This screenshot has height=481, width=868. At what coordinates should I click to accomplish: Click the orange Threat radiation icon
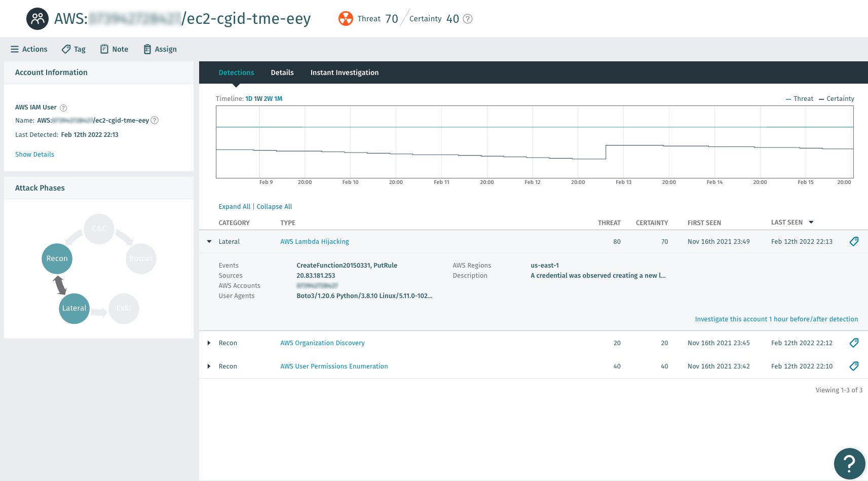346,19
